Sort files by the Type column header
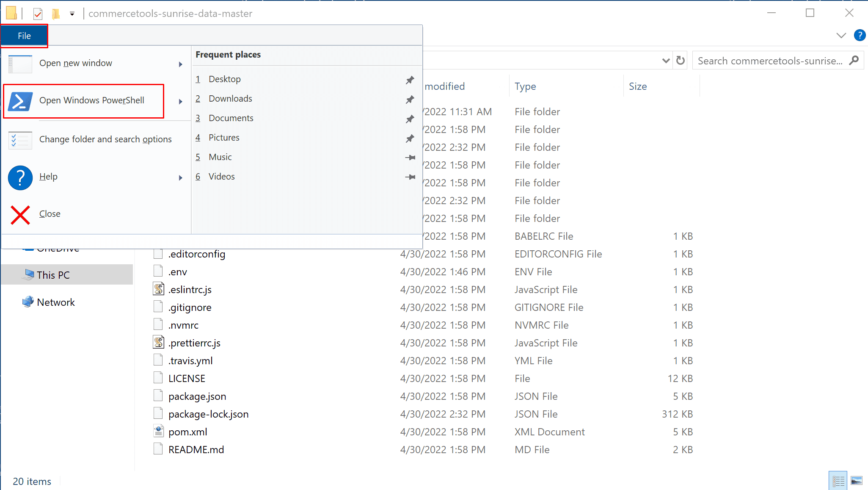The height and width of the screenshot is (490, 868). point(525,86)
